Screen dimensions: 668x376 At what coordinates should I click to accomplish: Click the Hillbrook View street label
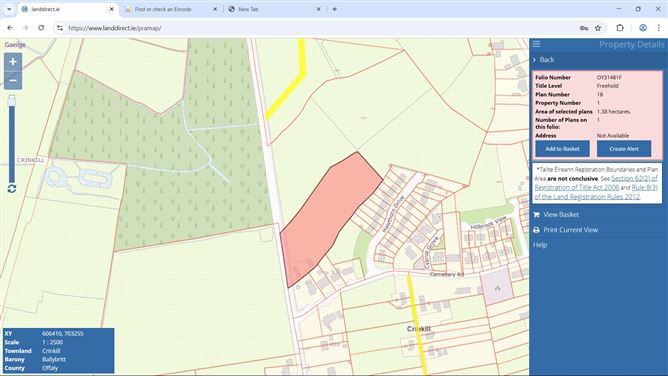[x=488, y=223]
